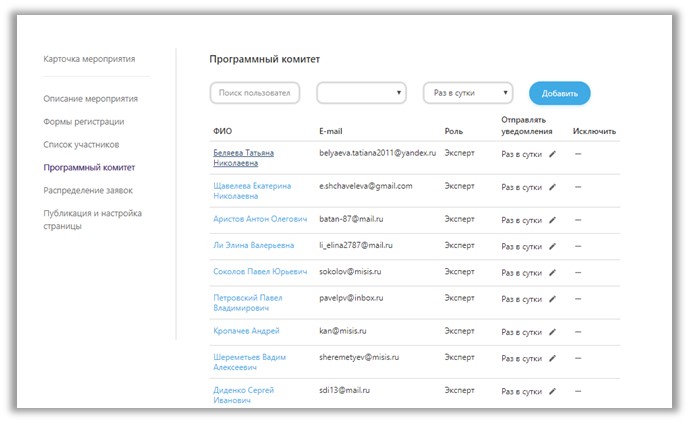Go to Формы регистрации section
689x423 pixels.
pos(83,122)
